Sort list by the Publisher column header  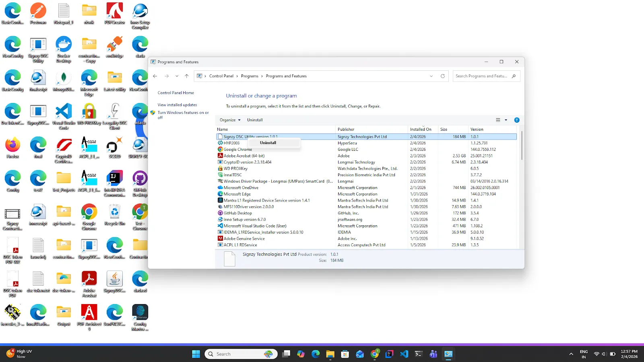[372, 130]
